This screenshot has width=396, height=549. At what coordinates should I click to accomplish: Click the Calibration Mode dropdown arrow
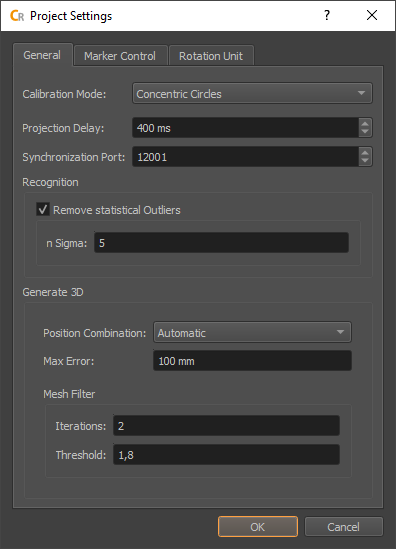pyautogui.click(x=361, y=93)
